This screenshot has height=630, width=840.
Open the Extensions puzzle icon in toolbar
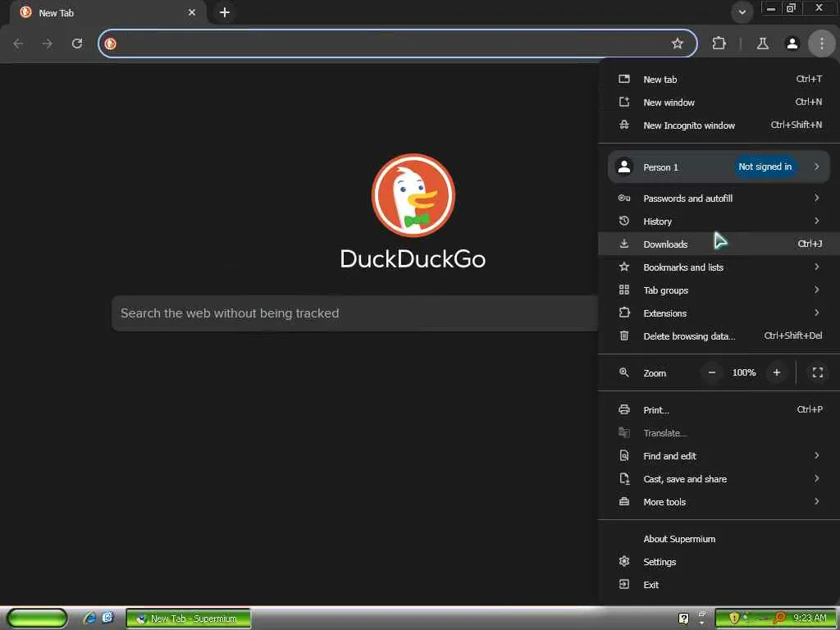(719, 43)
